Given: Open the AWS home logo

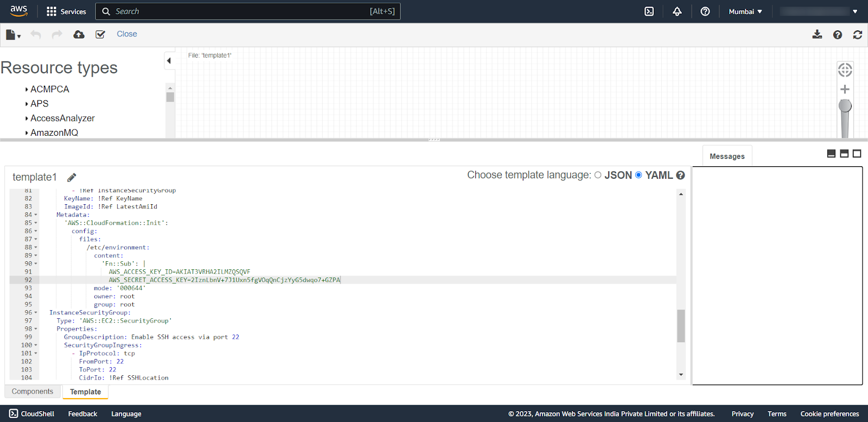Looking at the screenshot, I should click(x=19, y=11).
